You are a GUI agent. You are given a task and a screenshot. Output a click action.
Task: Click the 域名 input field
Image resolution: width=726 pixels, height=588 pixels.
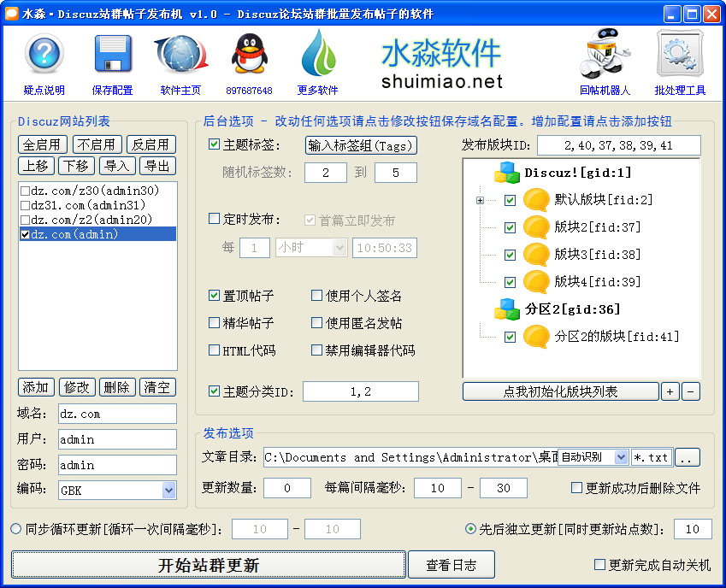pyautogui.click(x=118, y=414)
